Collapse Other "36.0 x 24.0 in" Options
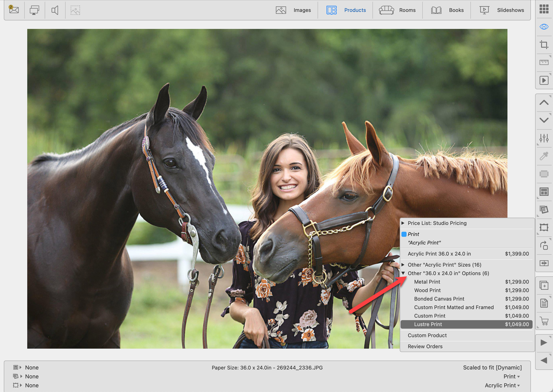Screen dimensions: 553x392 coord(403,273)
